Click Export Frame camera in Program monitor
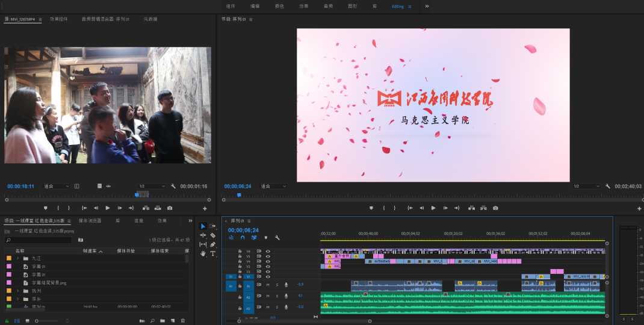 tap(495, 208)
